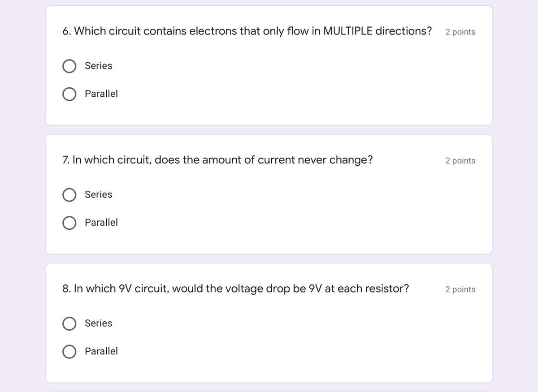Select the Series radio button for question 6
The image size is (538, 392).
pyautogui.click(x=69, y=66)
